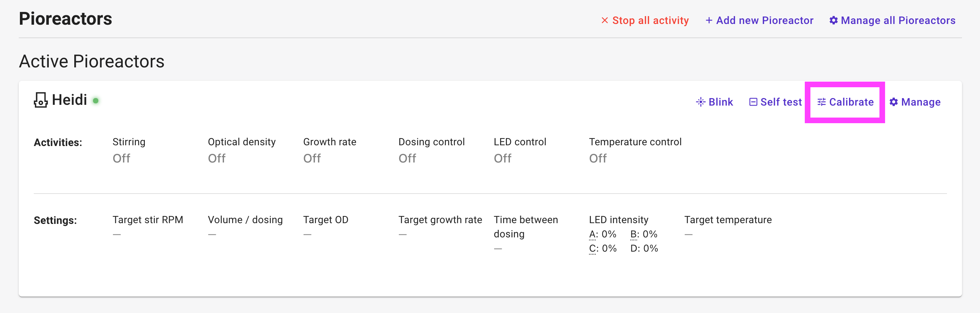Click the Calibrate sliders icon
The width and height of the screenshot is (980, 313).
click(822, 102)
